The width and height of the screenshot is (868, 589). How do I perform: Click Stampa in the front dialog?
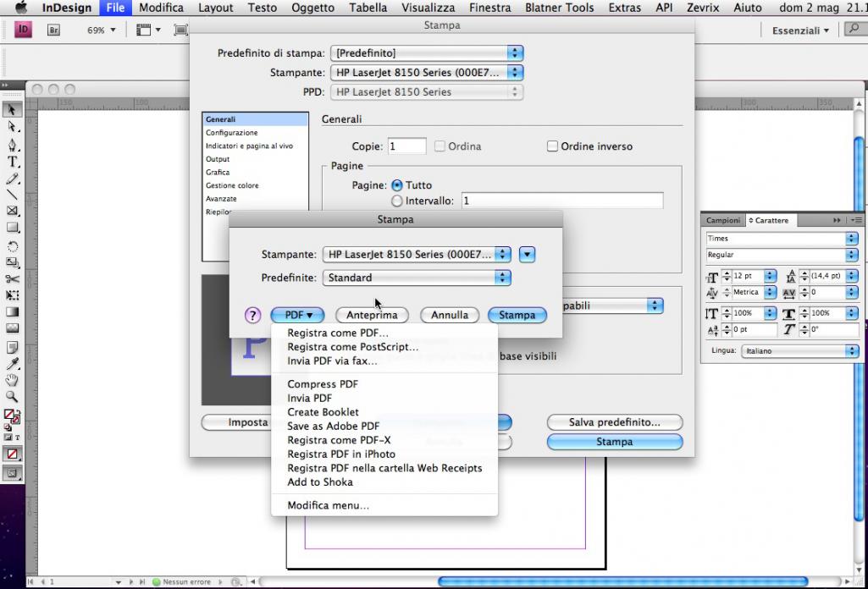517,315
